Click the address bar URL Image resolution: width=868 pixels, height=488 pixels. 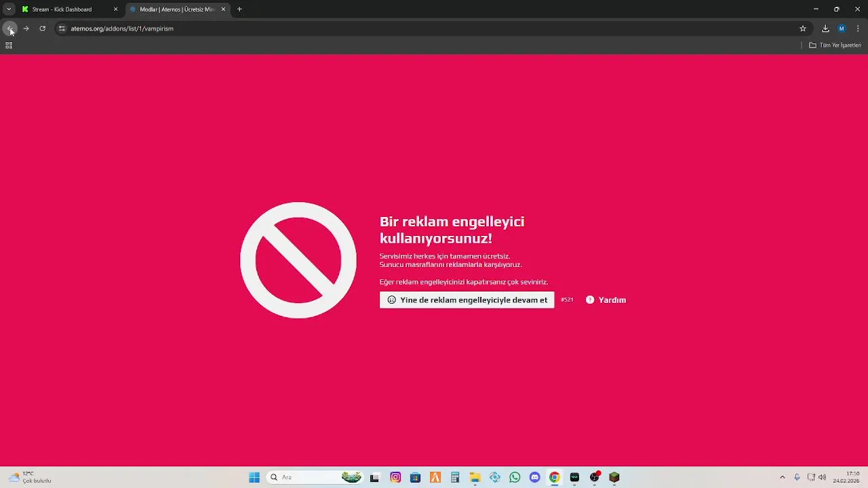(122, 28)
